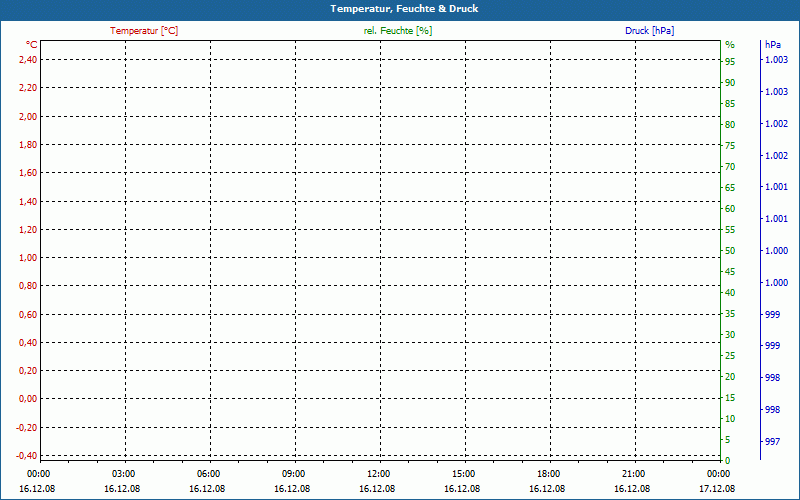This screenshot has height=500, width=800.
Task: Select the 12:00 time axis marker
Action: (378, 474)
